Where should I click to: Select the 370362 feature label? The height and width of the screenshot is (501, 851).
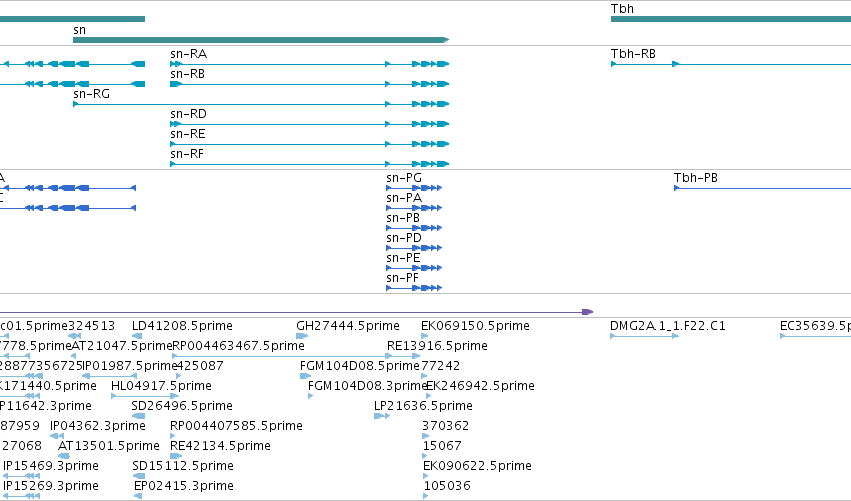click(446, 426)
